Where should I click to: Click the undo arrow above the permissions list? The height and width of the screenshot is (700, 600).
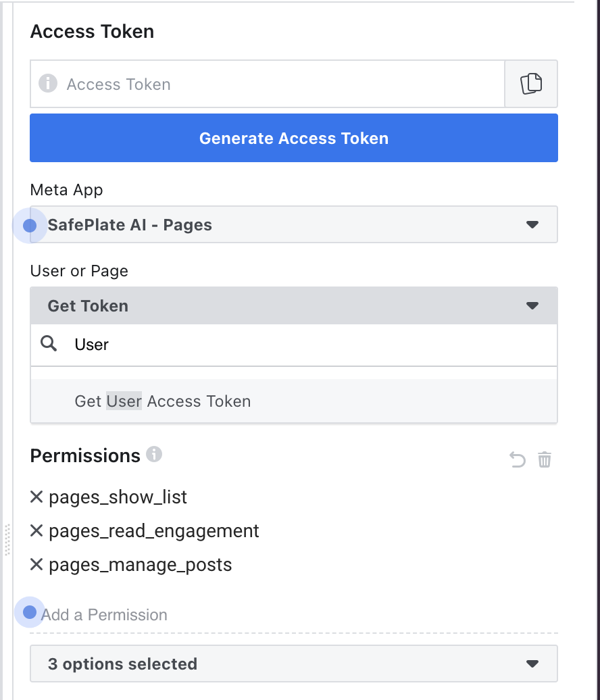(x=517, y=459)
